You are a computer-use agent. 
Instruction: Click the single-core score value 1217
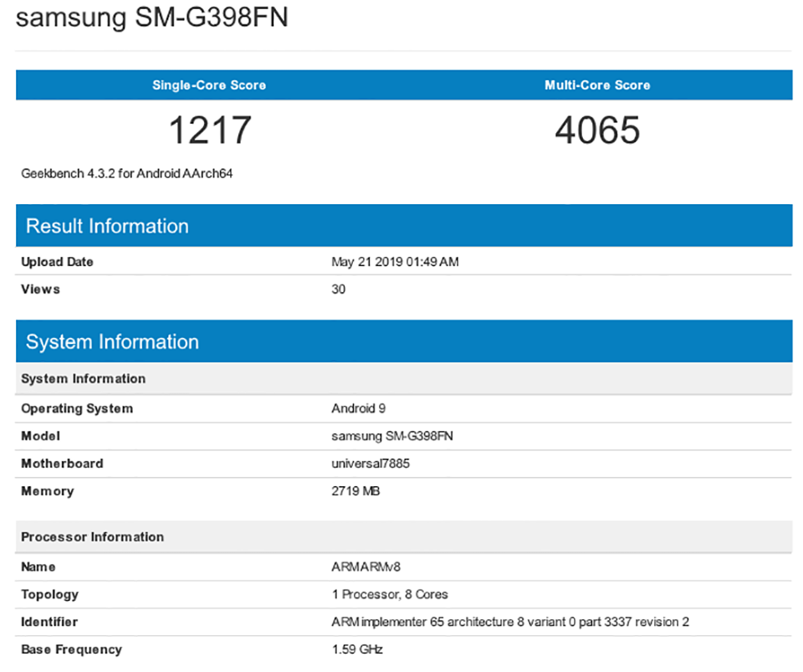(x=210, y=130)
